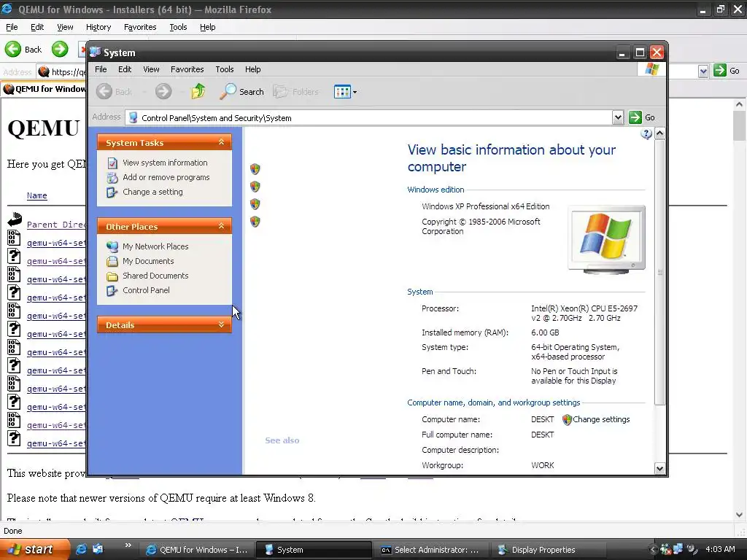
Task: Expand quick launch overflow chevron
Action: point(128,545)
